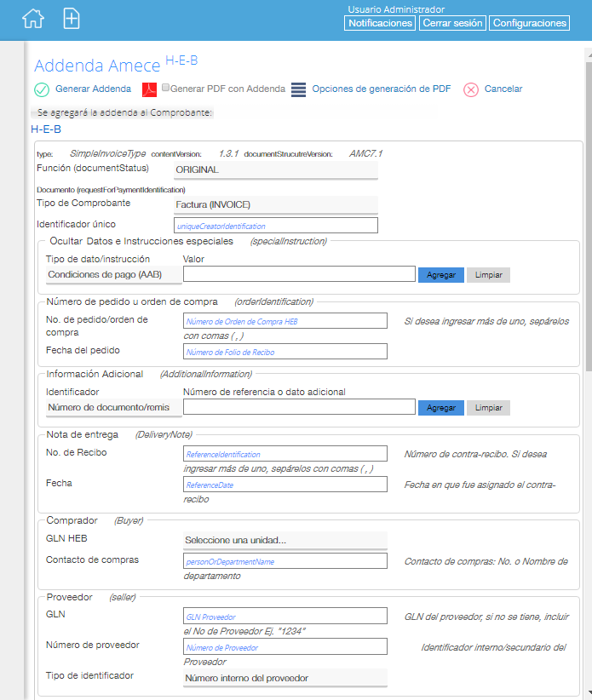This screenshot has width=592, height=700.
Task: Click the Ocultar text in special instructions legend
Action: click(66, 242)
